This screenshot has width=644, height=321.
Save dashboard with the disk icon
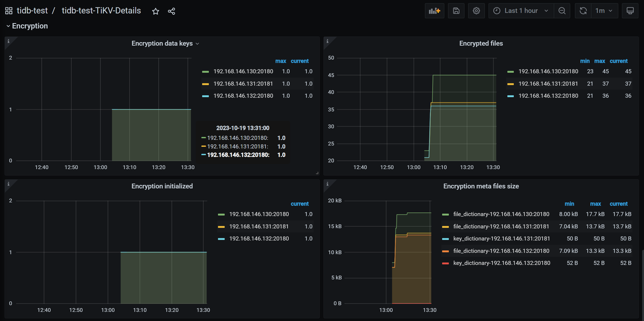point(456,11)
